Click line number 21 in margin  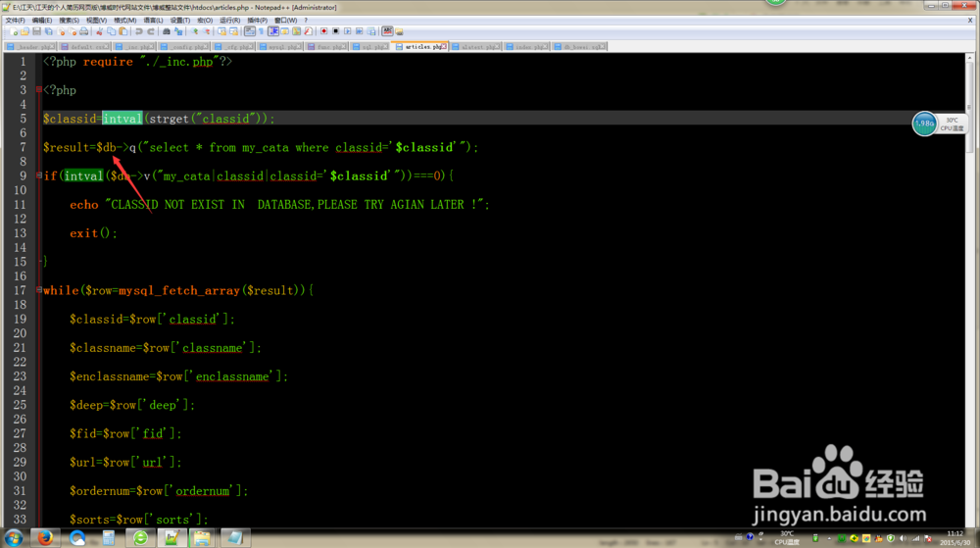tap(20, 347)
